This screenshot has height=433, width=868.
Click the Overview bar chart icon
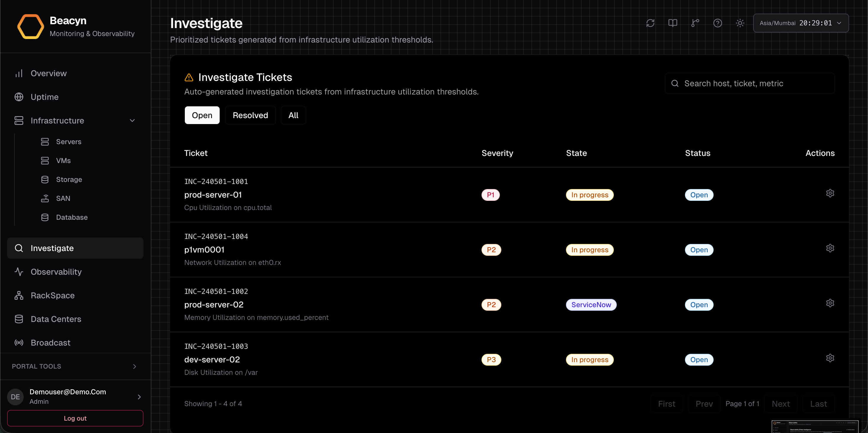[19, 73]
